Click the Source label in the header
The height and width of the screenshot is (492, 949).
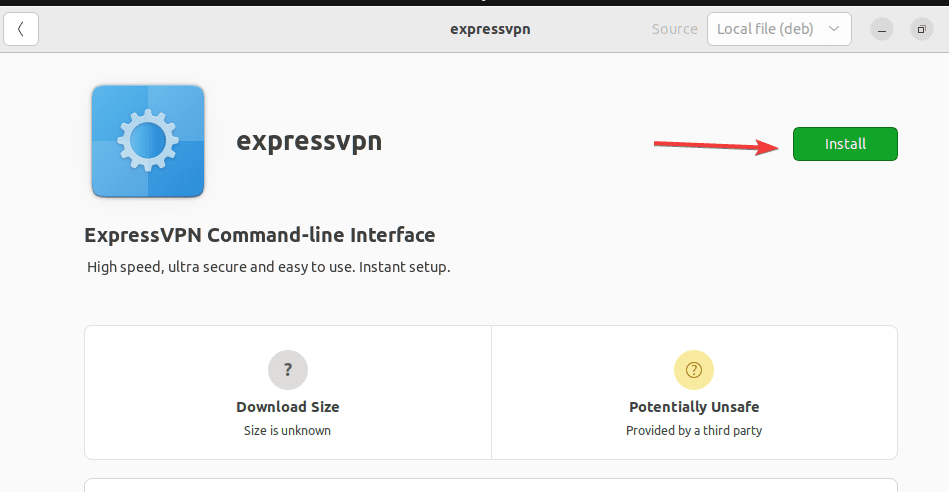click(x=674, y=29)
